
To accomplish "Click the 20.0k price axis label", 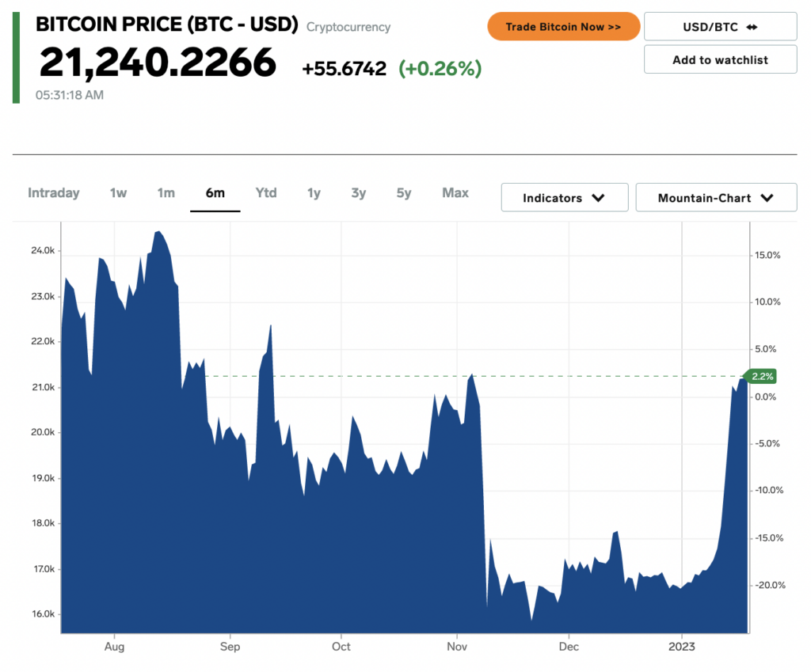I will 43,433.
